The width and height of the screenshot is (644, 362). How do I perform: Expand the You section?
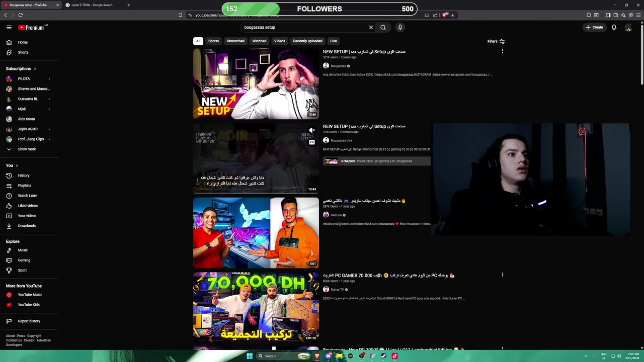click(x=12, y=165)
